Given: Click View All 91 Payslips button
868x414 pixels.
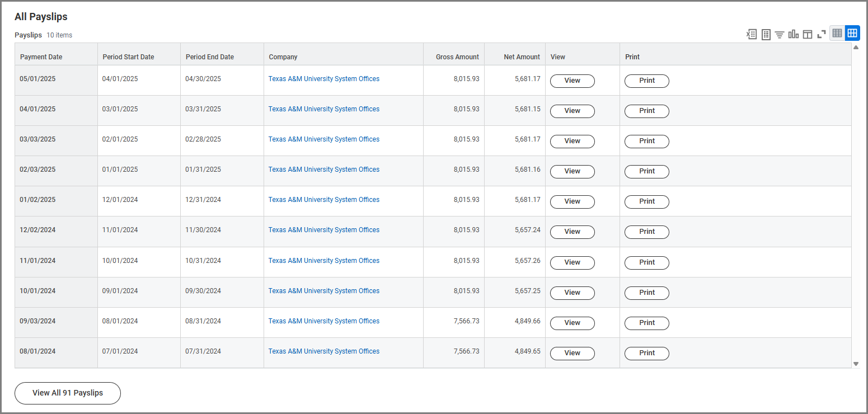Looking at the screenshot, I should (68, 393).
